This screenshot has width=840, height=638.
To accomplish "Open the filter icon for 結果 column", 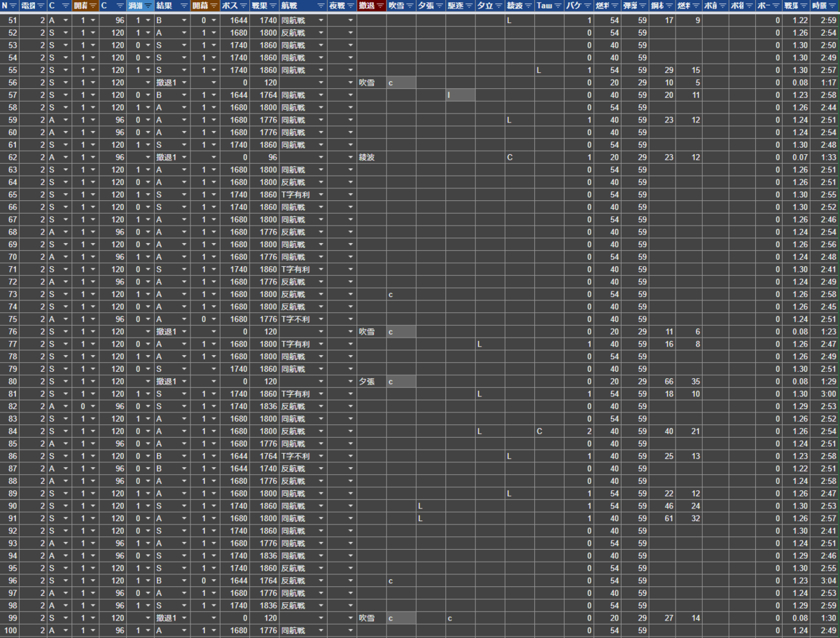I will [x=184, y=6].
